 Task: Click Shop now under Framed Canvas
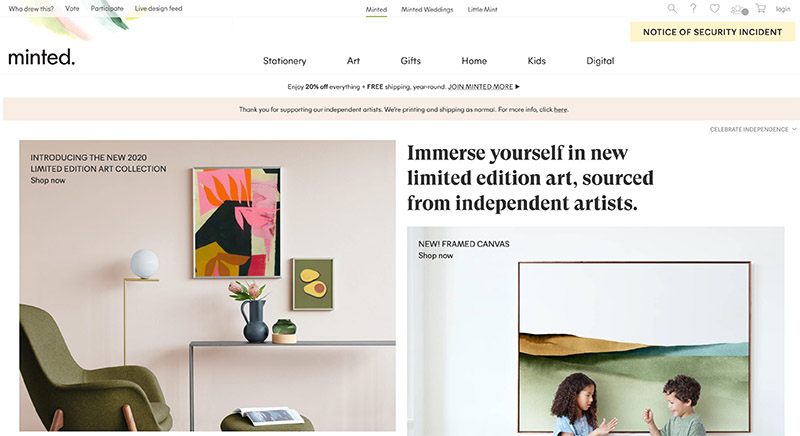point(435,255)
